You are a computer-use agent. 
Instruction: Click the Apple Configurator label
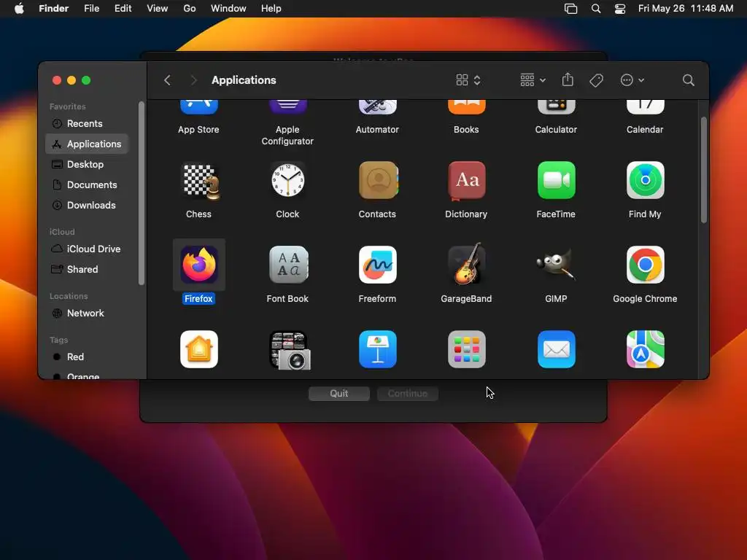point(287,135)
